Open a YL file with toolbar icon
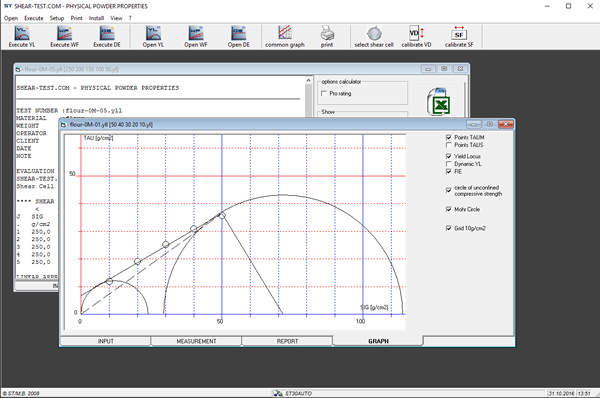Viewport: 600px width, 398px height. click(153, 37)
